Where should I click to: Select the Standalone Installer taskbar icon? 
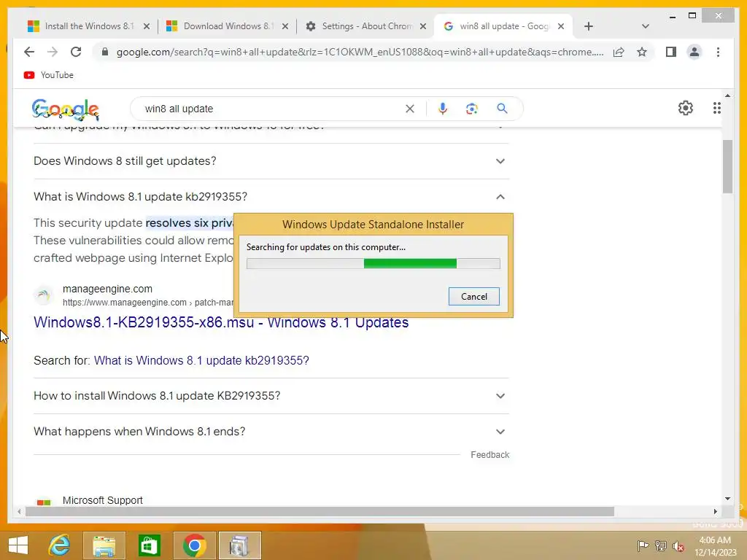[x=239, y=545]
